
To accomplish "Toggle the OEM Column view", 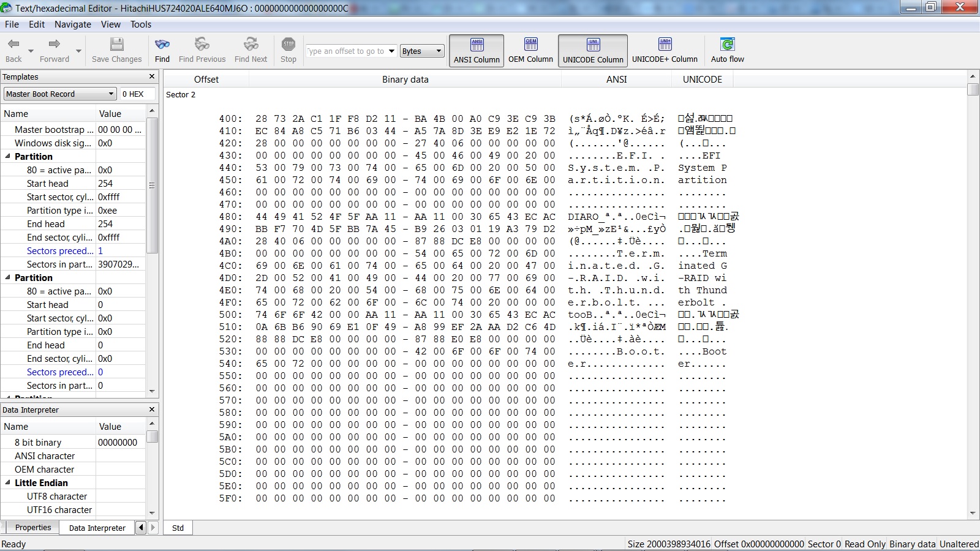I will tap(530, 50).
